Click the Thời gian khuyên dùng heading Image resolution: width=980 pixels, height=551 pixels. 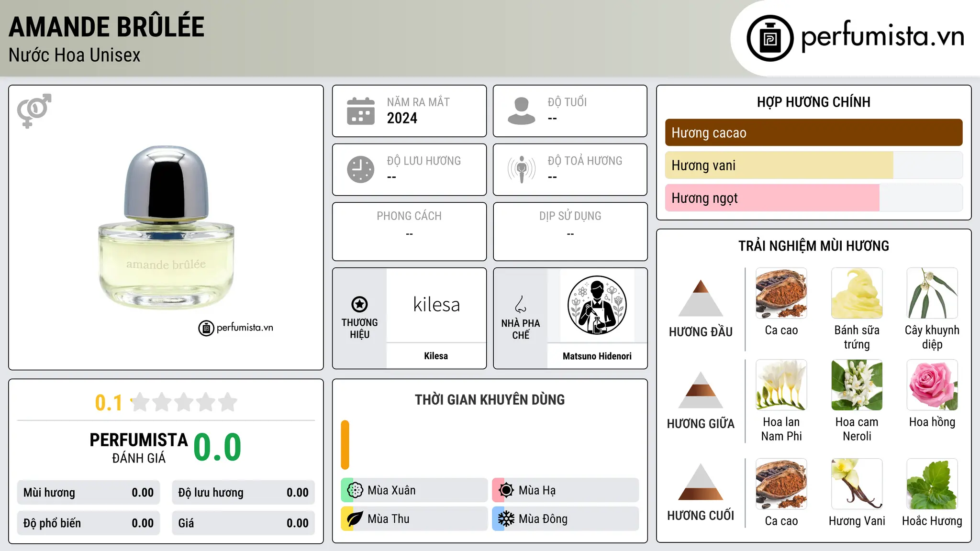pos(490,399)
